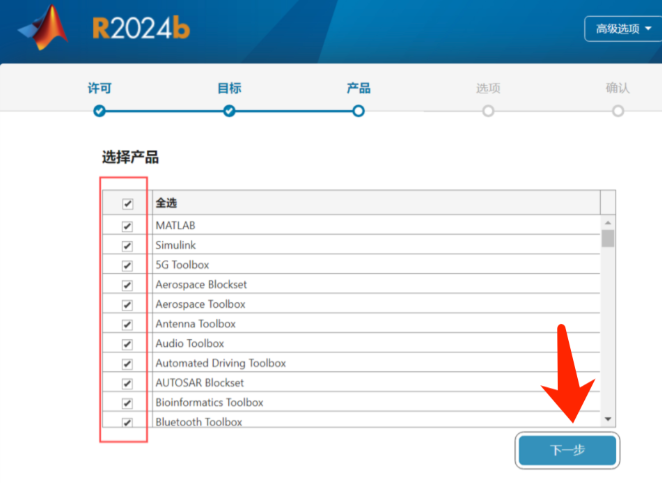Toggle the Aerospace Blockset checkbox
This screenshot has width=662, height=483.
pos(127,285)
